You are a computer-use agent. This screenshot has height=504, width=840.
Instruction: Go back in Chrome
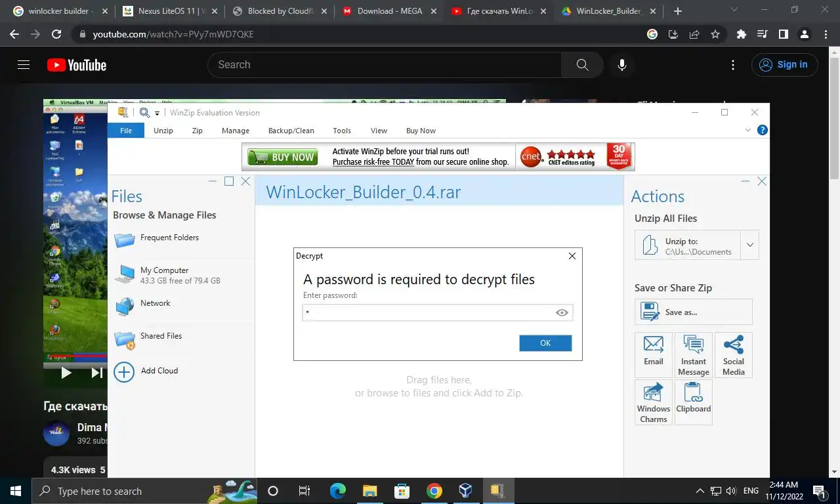coord(14,34)
